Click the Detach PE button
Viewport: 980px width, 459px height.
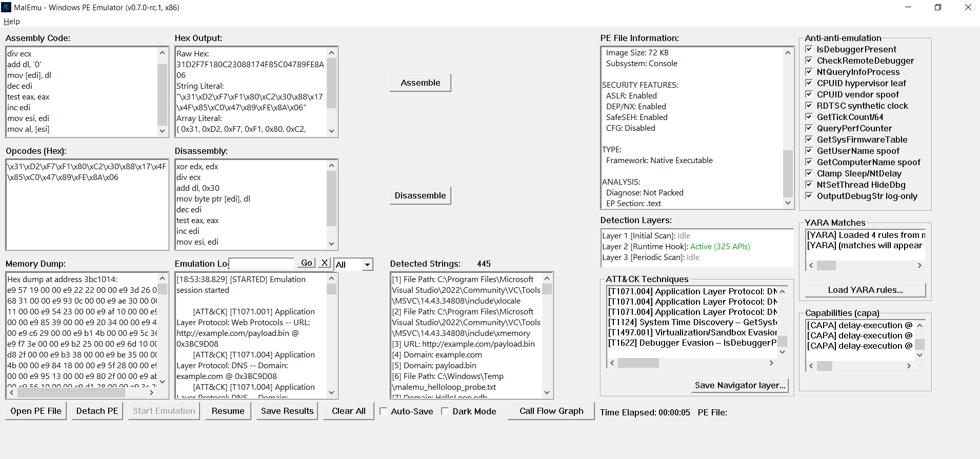97,411
